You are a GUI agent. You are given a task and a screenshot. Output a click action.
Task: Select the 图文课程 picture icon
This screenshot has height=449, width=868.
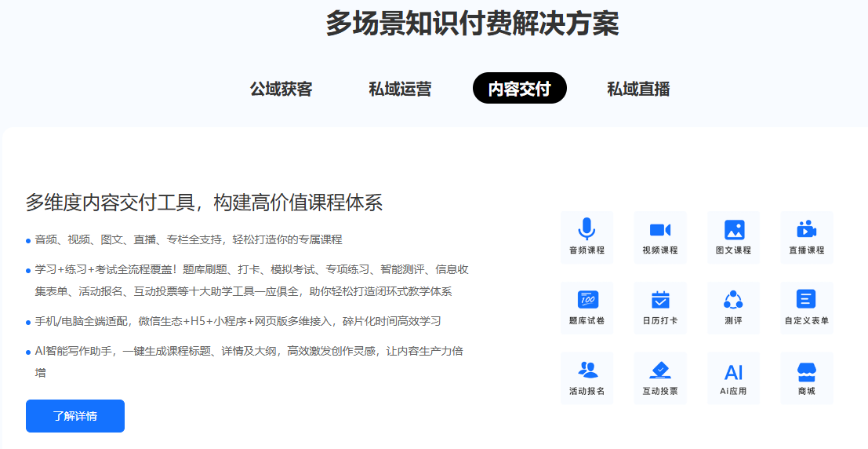(x=734, y=229)
